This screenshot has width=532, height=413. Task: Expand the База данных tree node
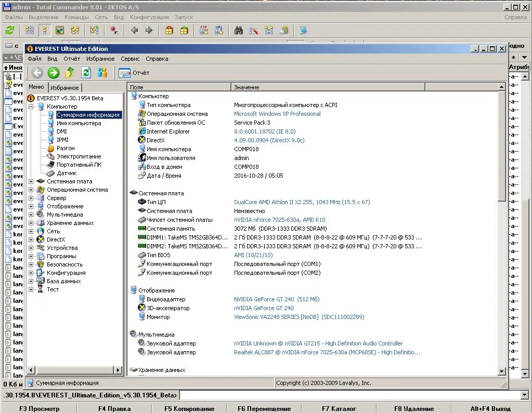coord(31,281)
